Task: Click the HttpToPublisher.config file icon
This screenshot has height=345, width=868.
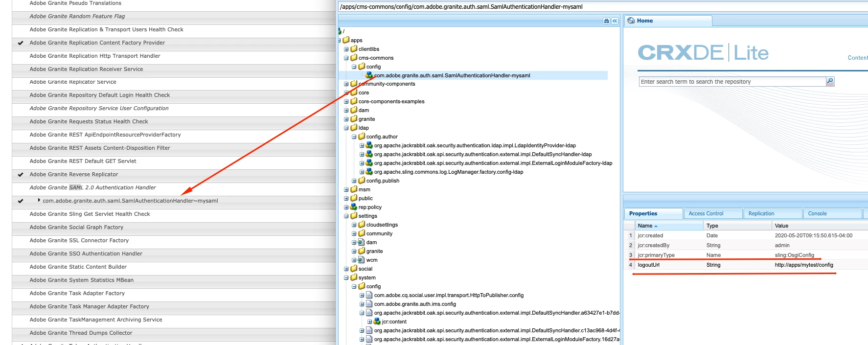Action: pyautogui.click(x=369, y=295)
